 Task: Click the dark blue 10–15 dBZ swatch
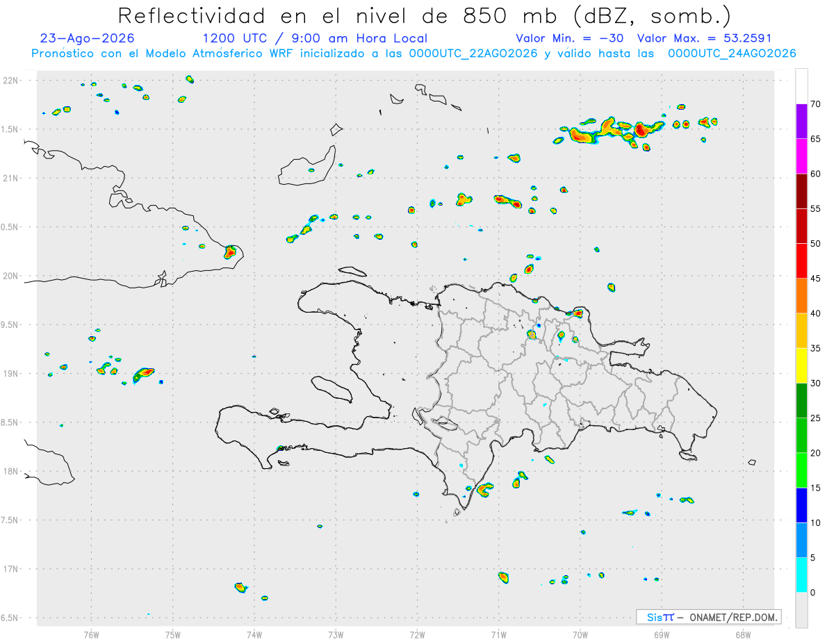[x=801, y=505]
